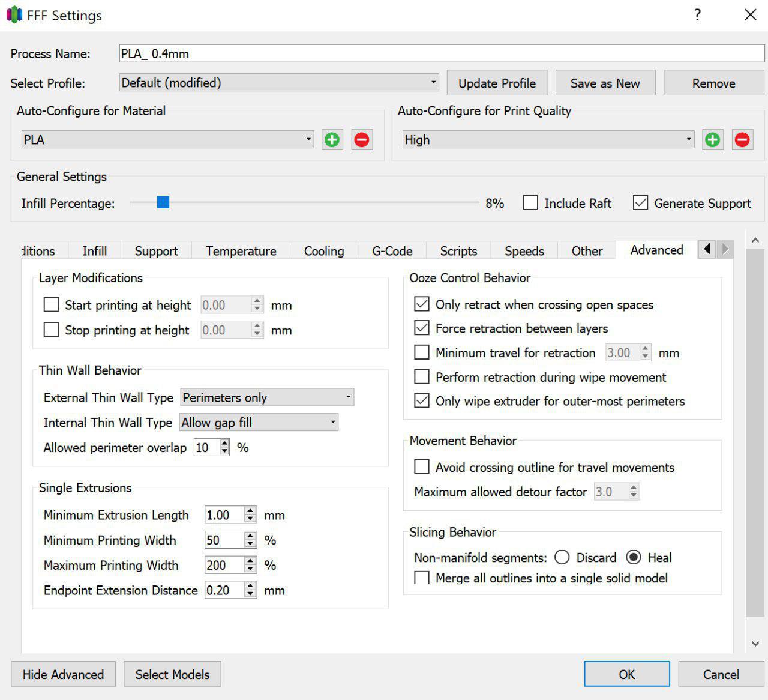Open the Select Profile dropdown

coord(279,83)
